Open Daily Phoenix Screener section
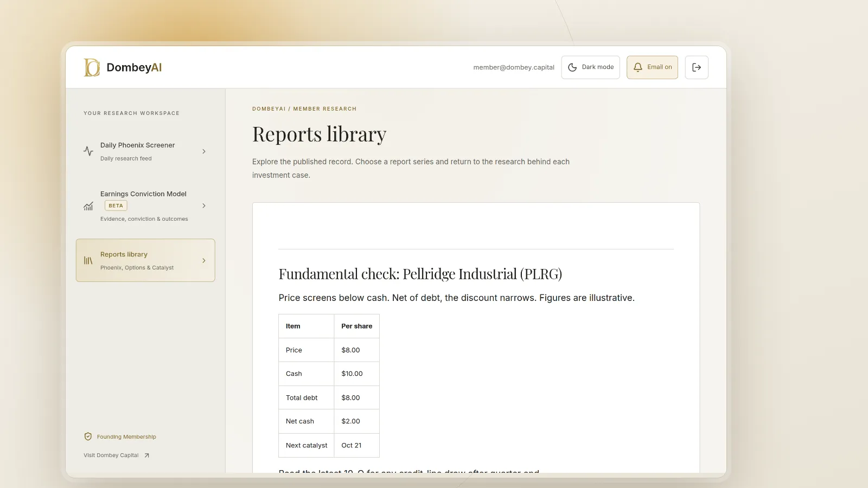The width and height of the screenshot is (868, 488). pyautogui.click(x=145, y=151)
